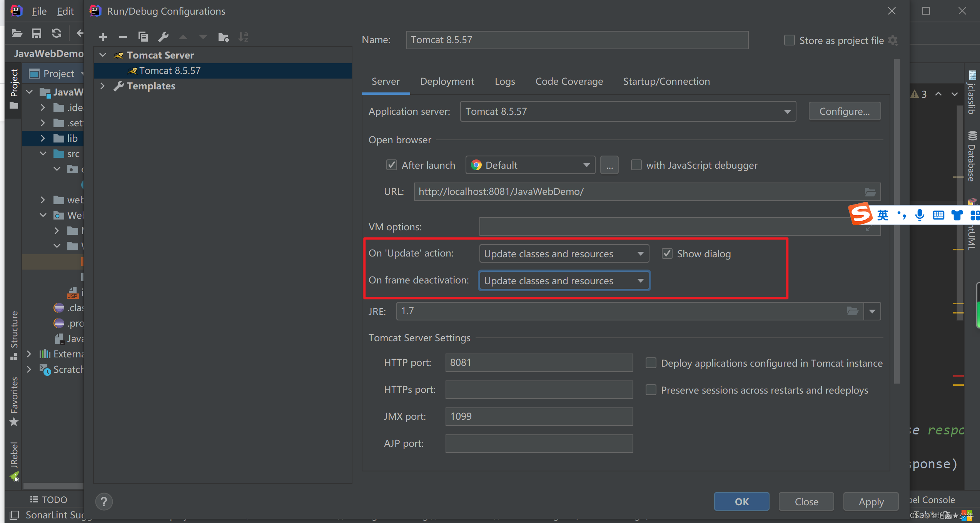Open Favorites tool window side tab
Image resolution: width=980 pixels, height=523 pixels.
14,401
